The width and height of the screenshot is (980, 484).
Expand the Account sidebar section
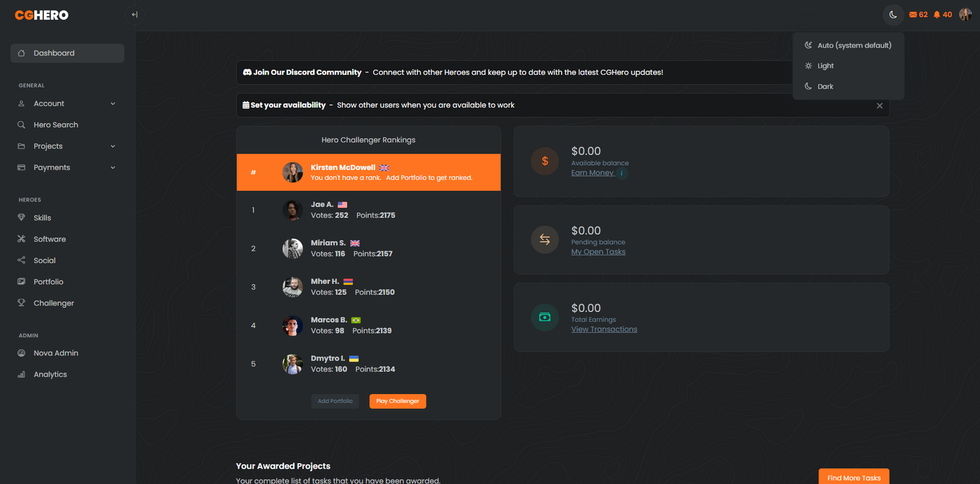pos(67,103)
